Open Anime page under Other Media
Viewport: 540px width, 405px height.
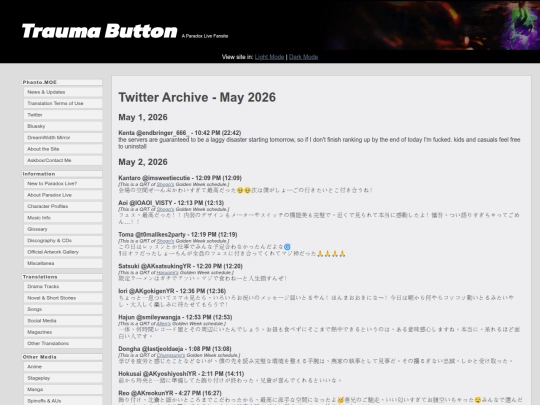point(63,367)
